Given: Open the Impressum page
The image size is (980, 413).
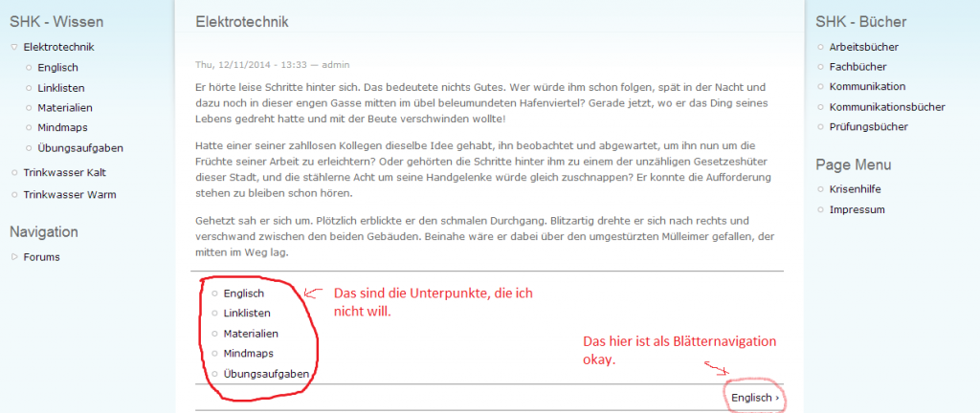Looking at the screenshot, I should coord(857,209).
